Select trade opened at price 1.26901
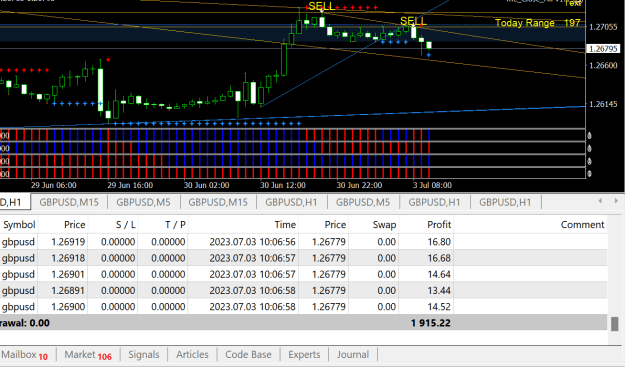This screenshot has width=625, height=367. pyautogui.click(x=304, y=275)
